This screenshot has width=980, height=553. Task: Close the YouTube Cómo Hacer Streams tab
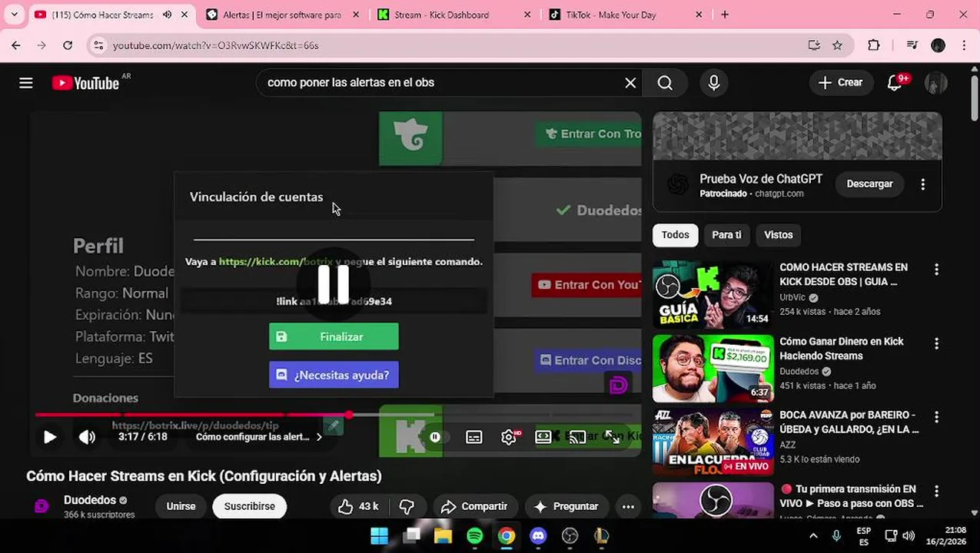184,15
